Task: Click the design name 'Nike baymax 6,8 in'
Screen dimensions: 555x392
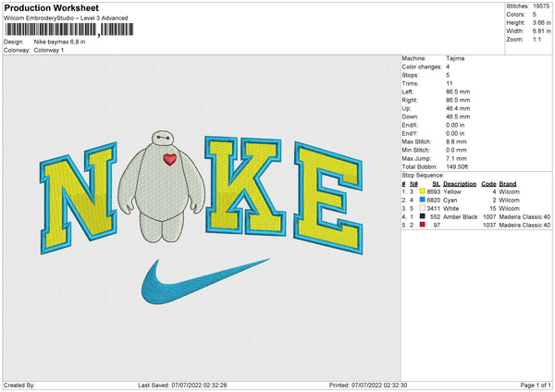Action: coord(59,42)
